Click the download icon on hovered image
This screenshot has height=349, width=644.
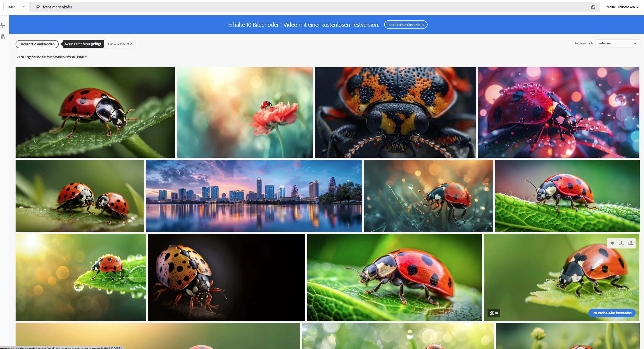(621, 243)
